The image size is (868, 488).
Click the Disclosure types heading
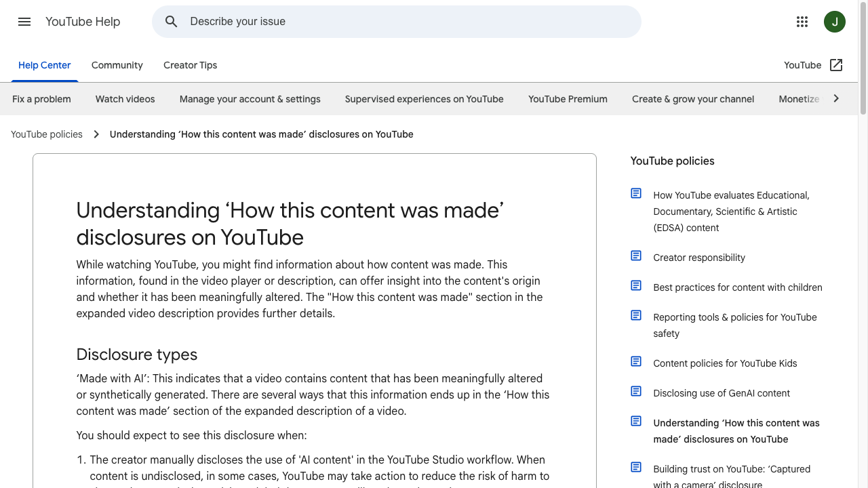(137, 354)
